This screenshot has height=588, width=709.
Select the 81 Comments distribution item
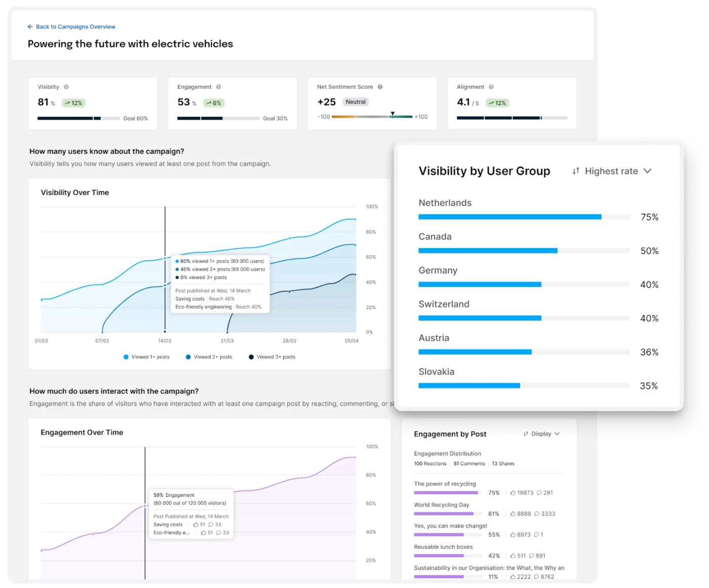click(x=469, y=464)
